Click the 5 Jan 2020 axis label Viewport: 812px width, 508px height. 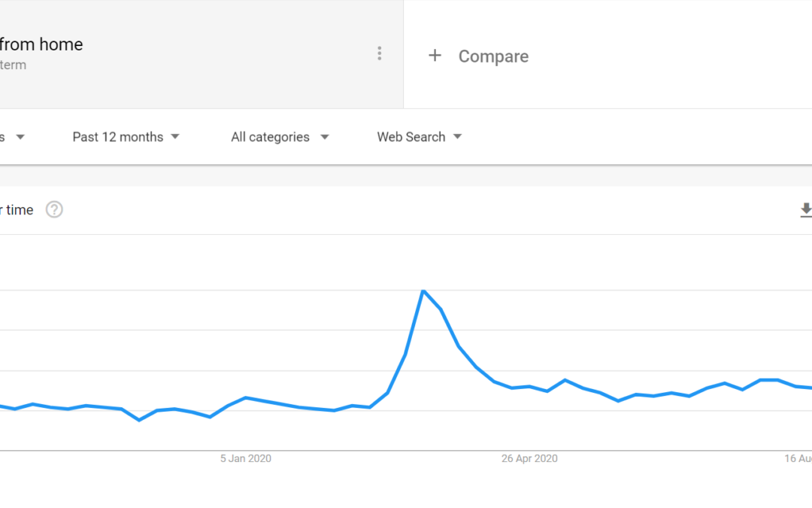245,458
